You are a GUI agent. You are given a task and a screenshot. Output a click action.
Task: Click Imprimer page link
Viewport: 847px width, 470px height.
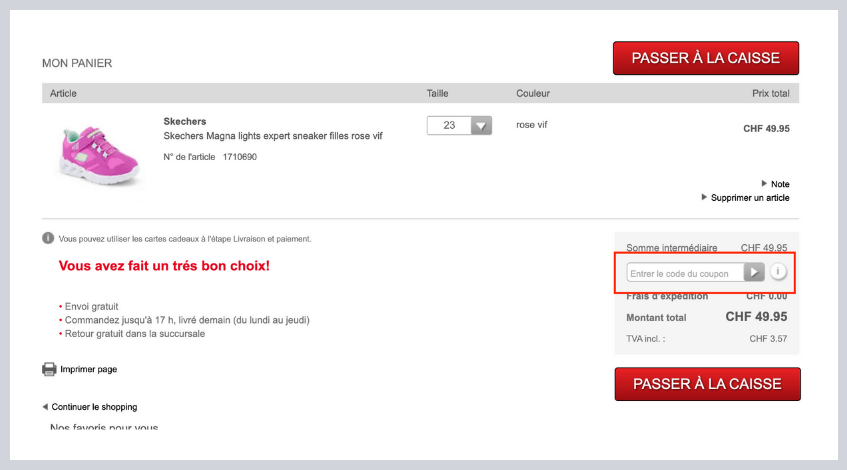pos(89,370)
